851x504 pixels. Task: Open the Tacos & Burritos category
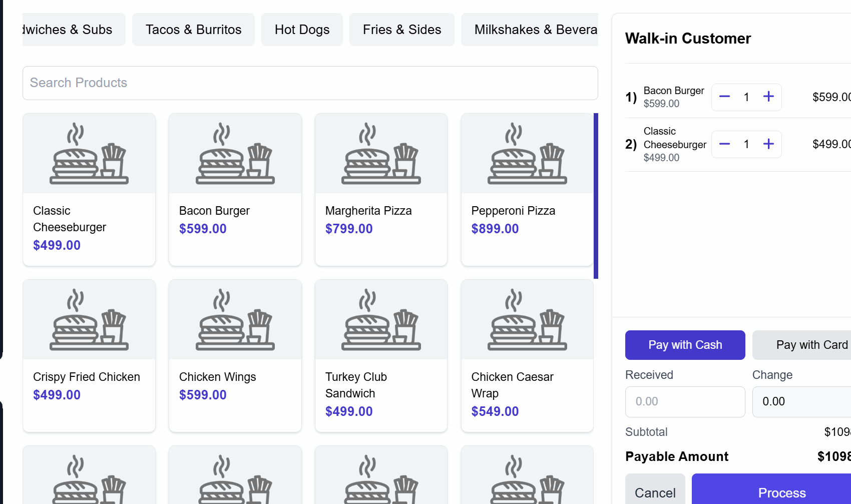(x=193, y=30)
